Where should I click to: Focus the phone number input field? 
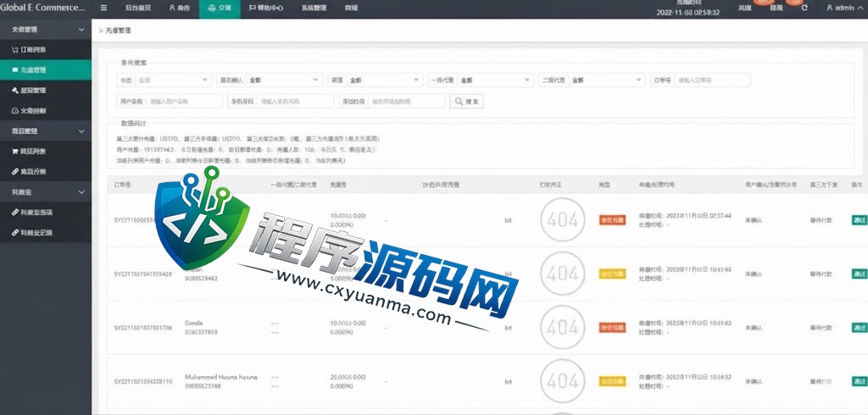click(x=296, y=102)
